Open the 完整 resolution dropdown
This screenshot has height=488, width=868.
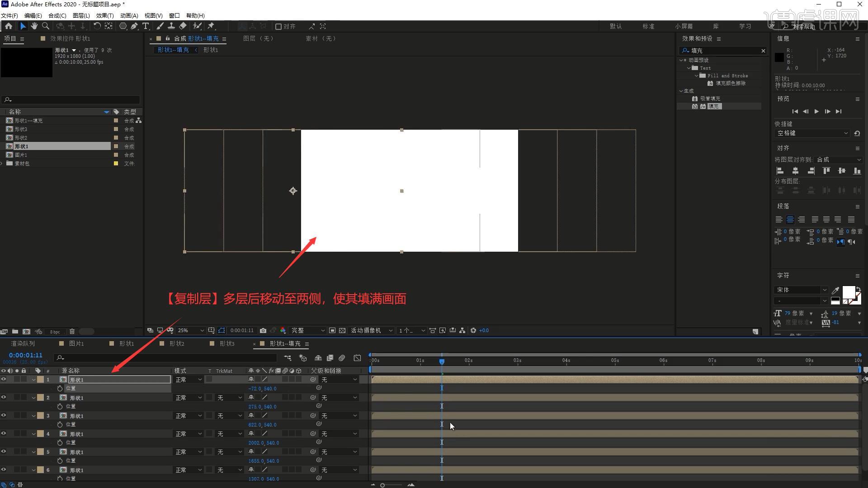pyautogui.click(x=307, y=331)
